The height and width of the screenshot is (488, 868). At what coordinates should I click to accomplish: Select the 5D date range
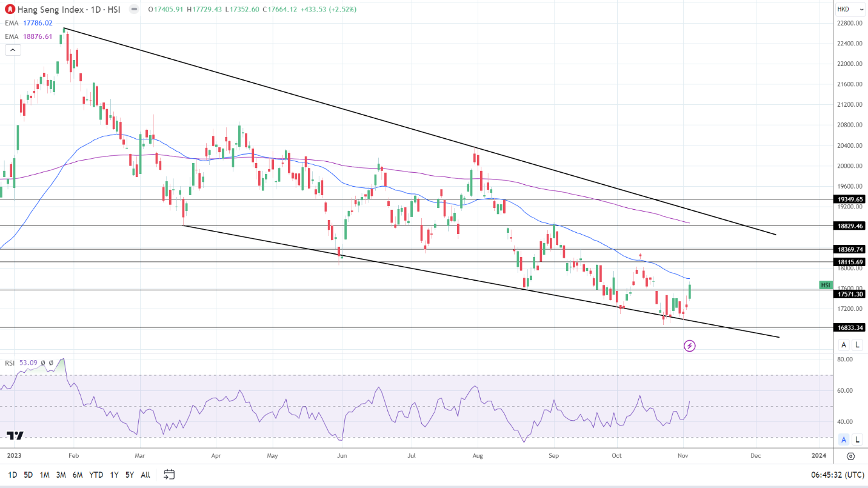pyautogui.click(x=28, y=475)
